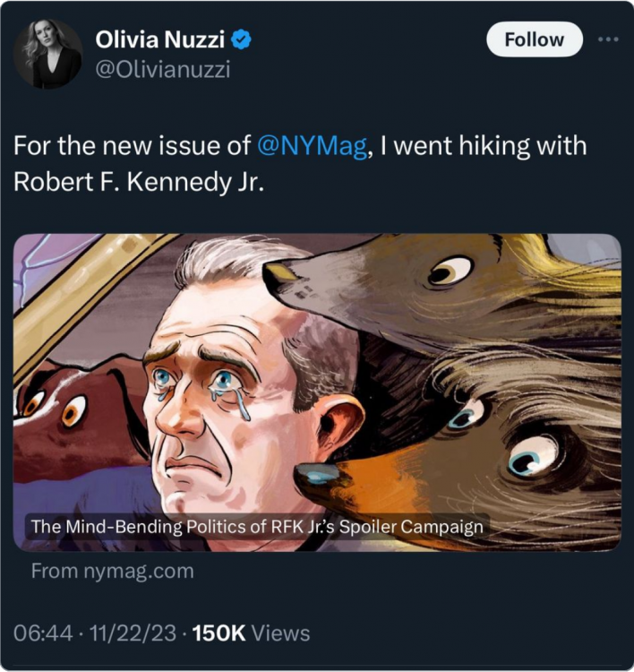Open the More options three-dot menu

click(607, 39)
